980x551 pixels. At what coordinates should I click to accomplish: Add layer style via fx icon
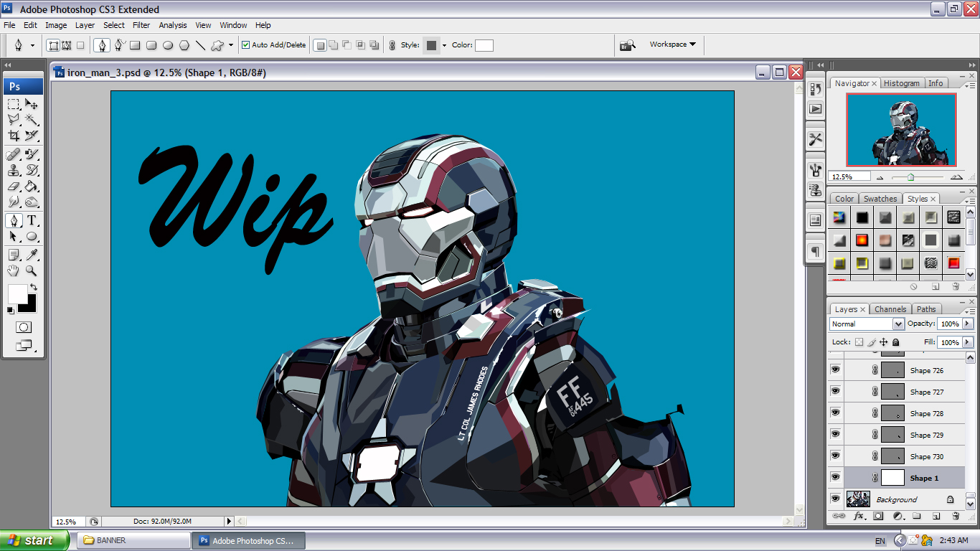click(x=858, y=516)
